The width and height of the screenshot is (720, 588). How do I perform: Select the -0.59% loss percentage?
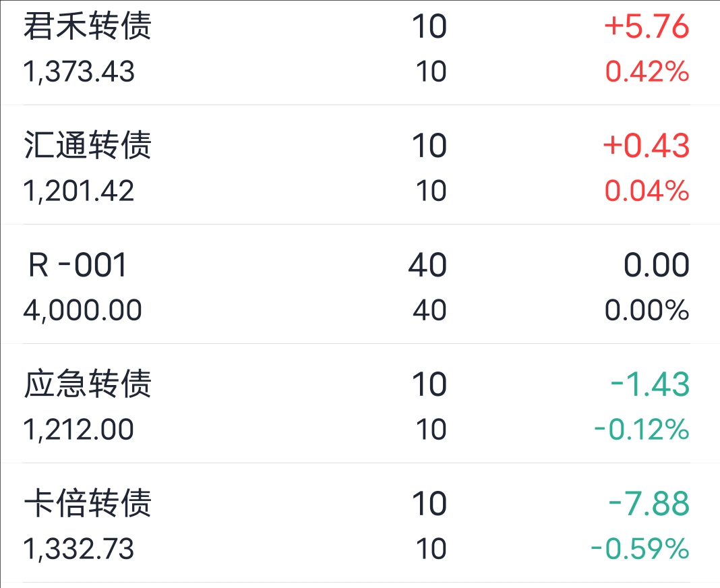click(x=640, y=548)
